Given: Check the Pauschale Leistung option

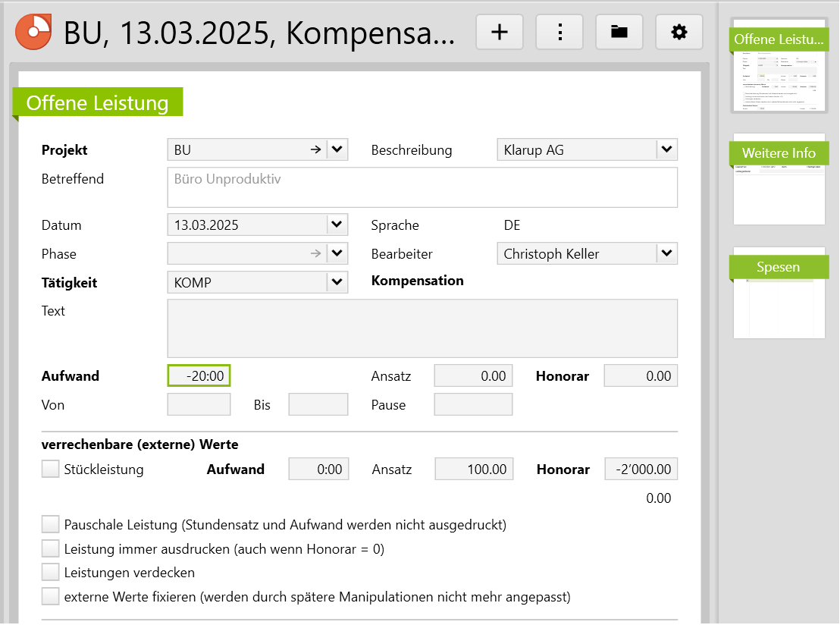Looking at the screenshot, I should tap(51, 524).
